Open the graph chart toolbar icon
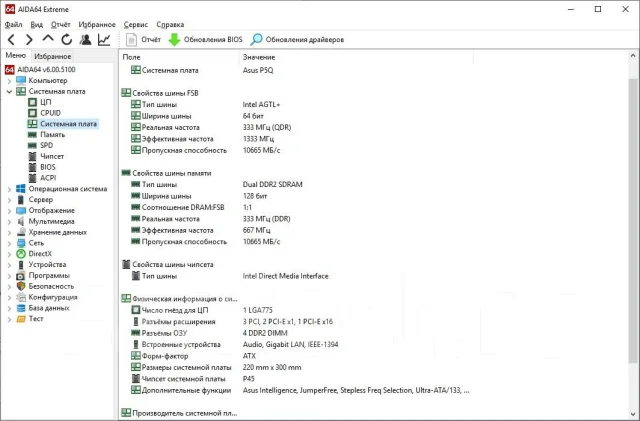Image resolution: width=640 pixels, height=421 pixels. coord(104,40)
